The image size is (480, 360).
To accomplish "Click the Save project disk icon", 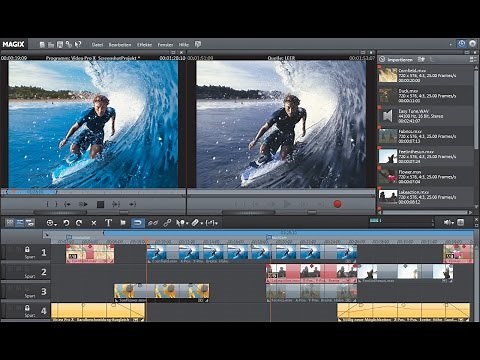I will pyautogui.click(x=60, y=44).
